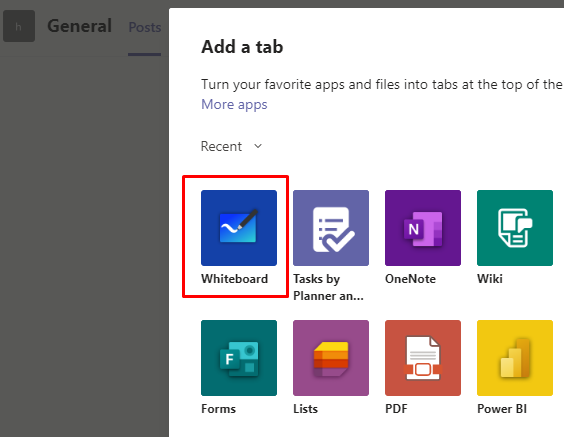Screen dimensions: 564x437
Task: Add Tasks by Planner tab
Action: (331, 228)
